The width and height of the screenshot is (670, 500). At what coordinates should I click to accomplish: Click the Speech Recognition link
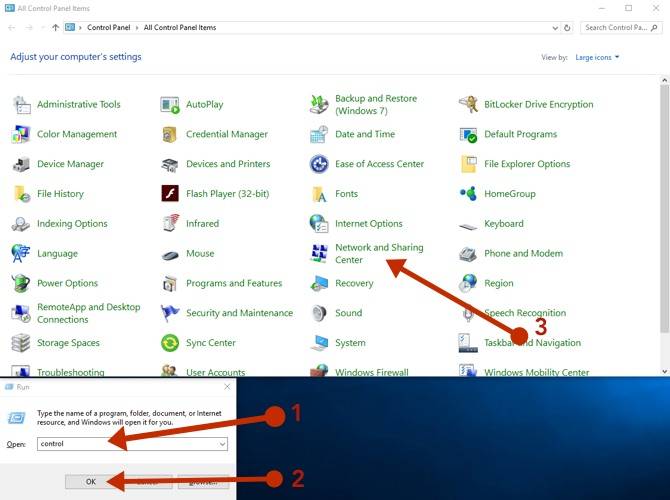[525, 313]
